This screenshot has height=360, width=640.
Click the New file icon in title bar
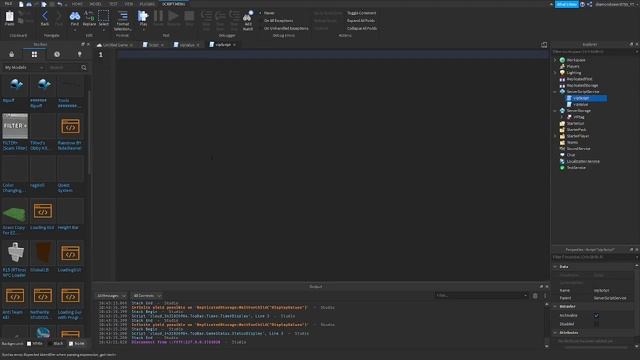[x=21, y=4]
